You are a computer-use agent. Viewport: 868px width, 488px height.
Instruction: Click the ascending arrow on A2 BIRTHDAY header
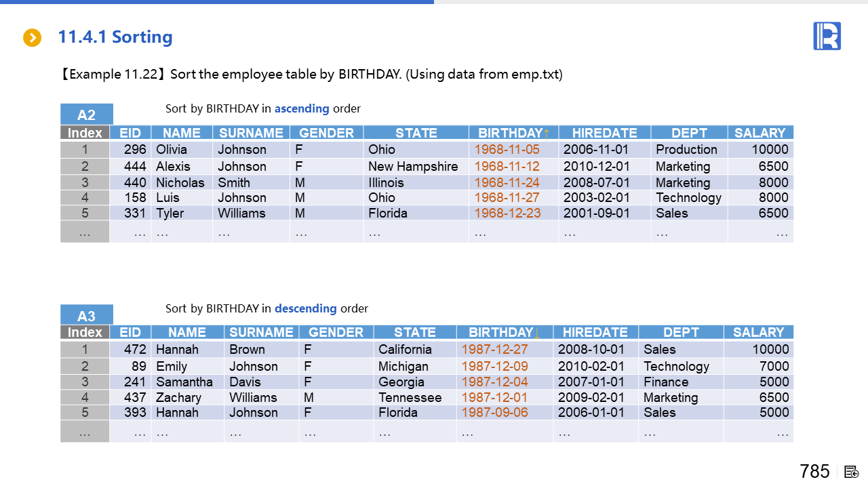pyautogui.click(x=547, y=134)
